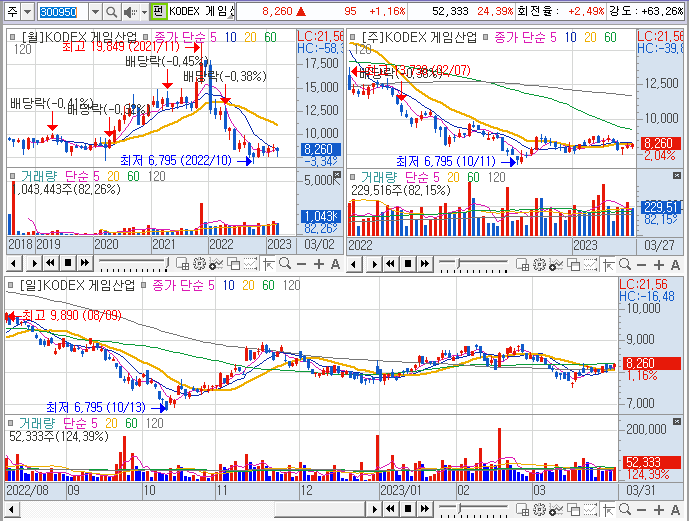Click the green-bordered 편 button

[158, 11]
